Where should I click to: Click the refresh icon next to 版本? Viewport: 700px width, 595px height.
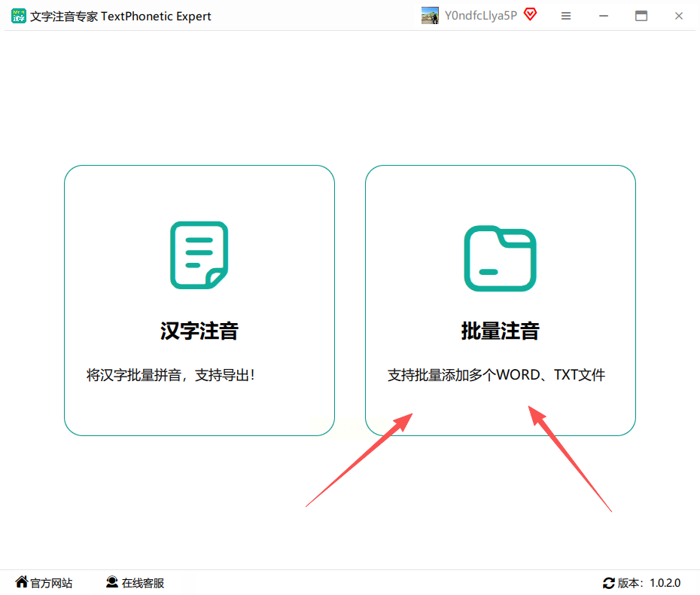(608, 583)
